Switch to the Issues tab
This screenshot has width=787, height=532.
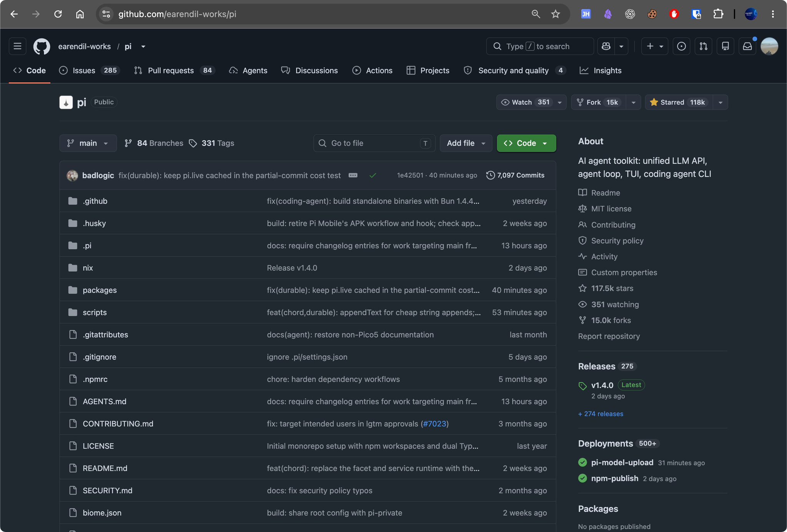[x=90, y=70]
